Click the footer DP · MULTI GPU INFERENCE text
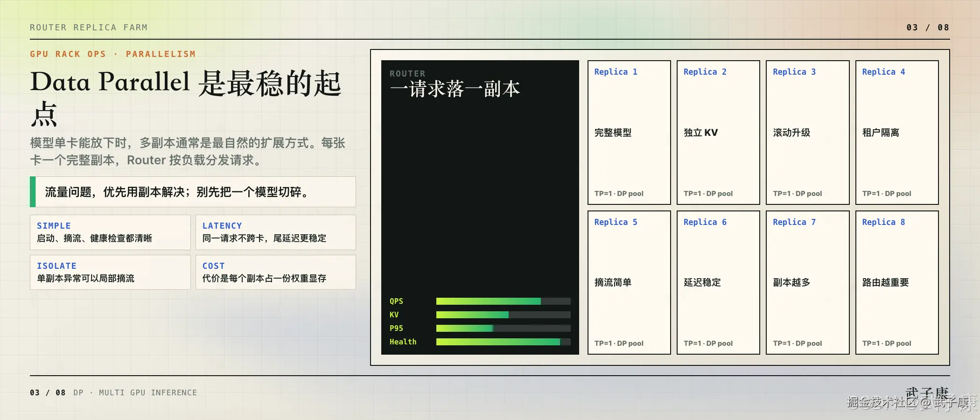This screenshot has height=420, width=980. (x=135, y=393)
